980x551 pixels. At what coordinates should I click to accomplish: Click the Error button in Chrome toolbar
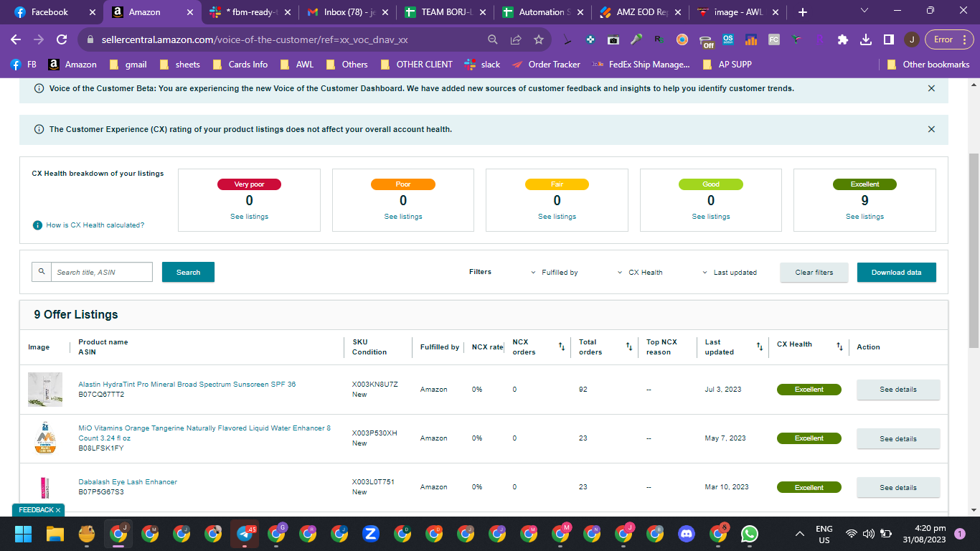949,39
